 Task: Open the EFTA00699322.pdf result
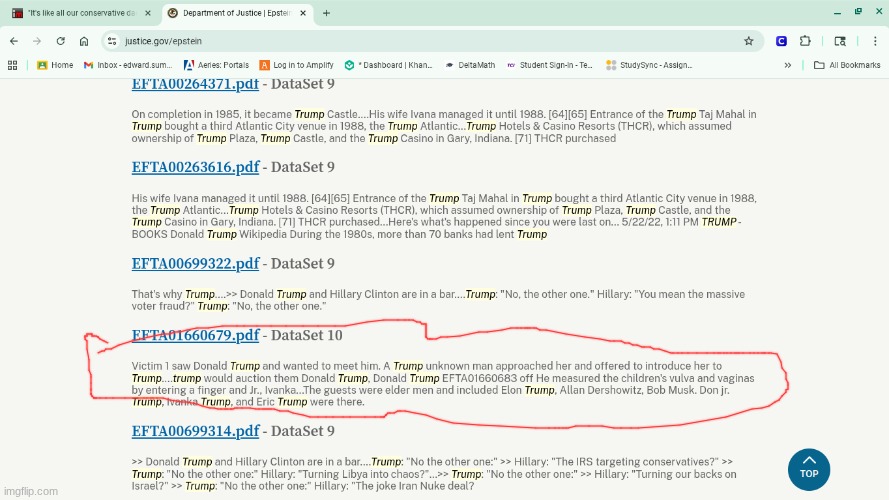pos(195,264)
